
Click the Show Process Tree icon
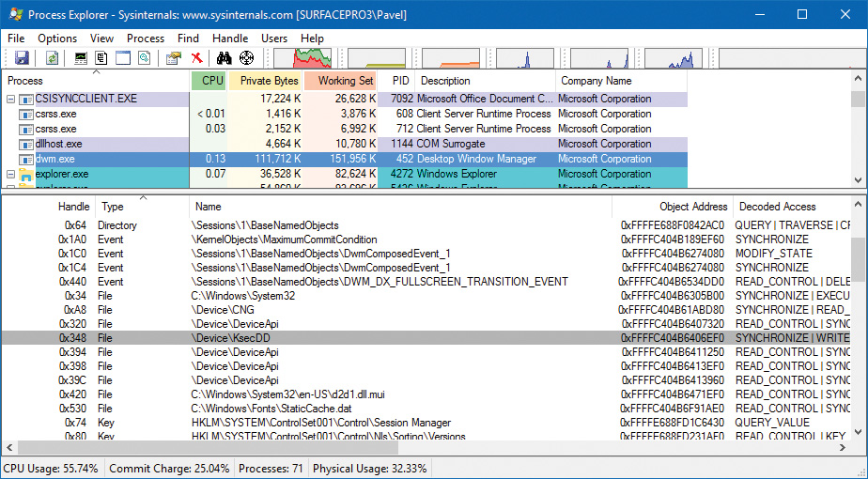(x=101, y=58)
